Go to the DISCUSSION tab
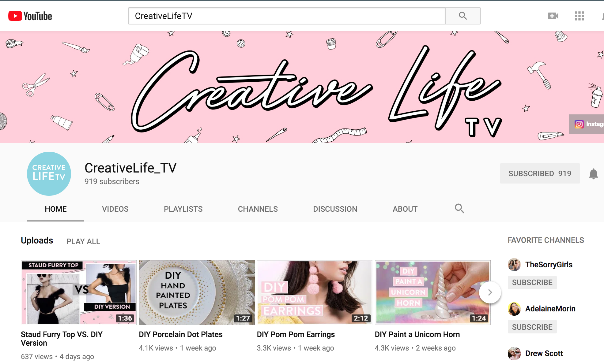604x364 pixels. click(x=335, y=209)
